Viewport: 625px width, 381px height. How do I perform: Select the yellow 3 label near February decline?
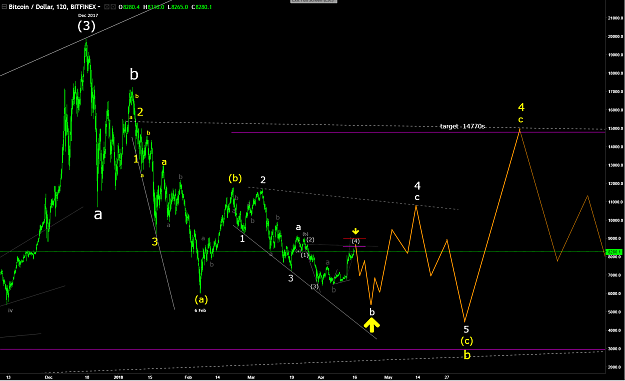click(155, 241)
